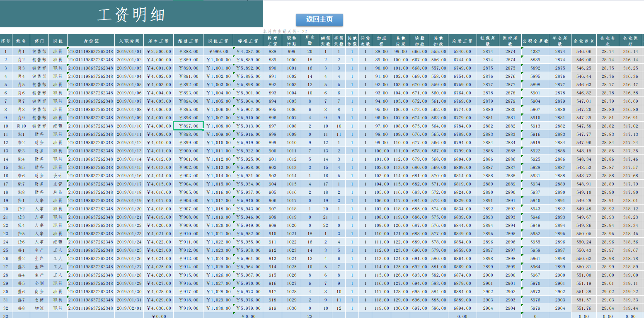Select the 其他应发 column header

click(400, 41)
